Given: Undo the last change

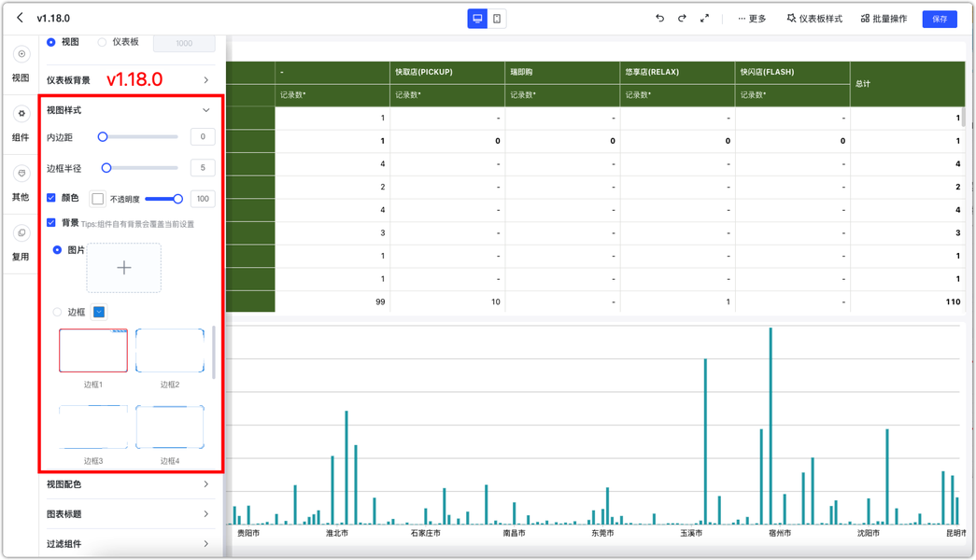Looking at the screenshot, I should click(659, 19).
